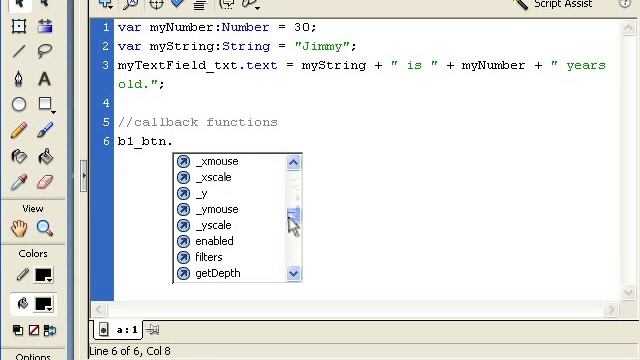Click the pin script icon beside tab
640x360 pixels.
coord(152,329)
